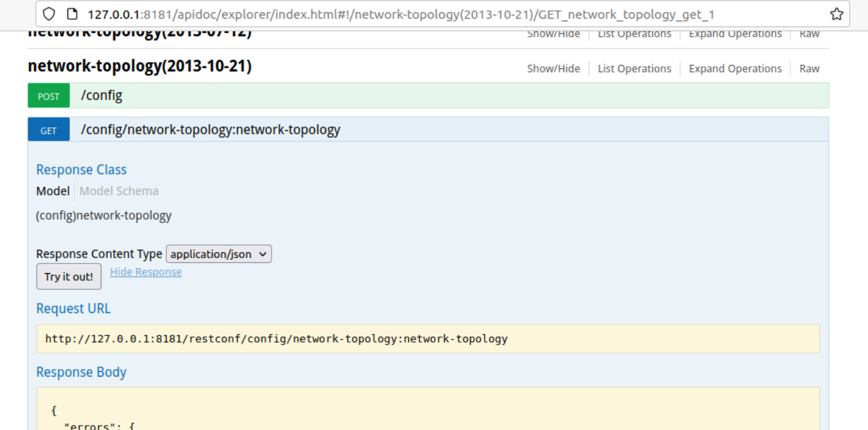Viewport: 868px width, 430px height.
Task: Click network-topology(2013-10-21) heading
Action: [140, 66]
